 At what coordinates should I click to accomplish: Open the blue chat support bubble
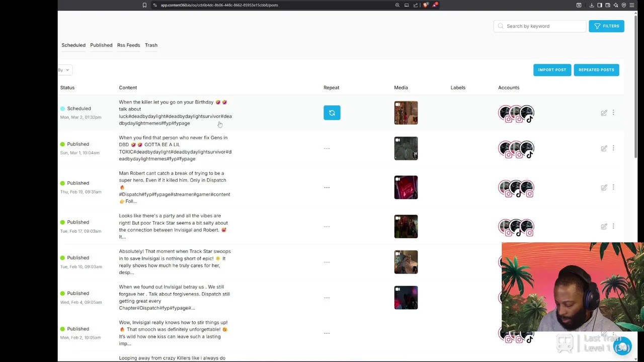(x=623, y=346)
